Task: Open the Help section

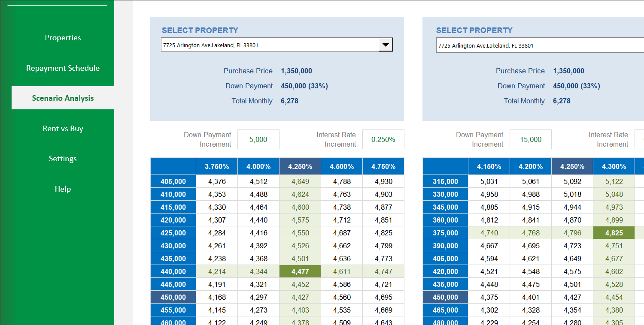Action: [x=63, y=189]
